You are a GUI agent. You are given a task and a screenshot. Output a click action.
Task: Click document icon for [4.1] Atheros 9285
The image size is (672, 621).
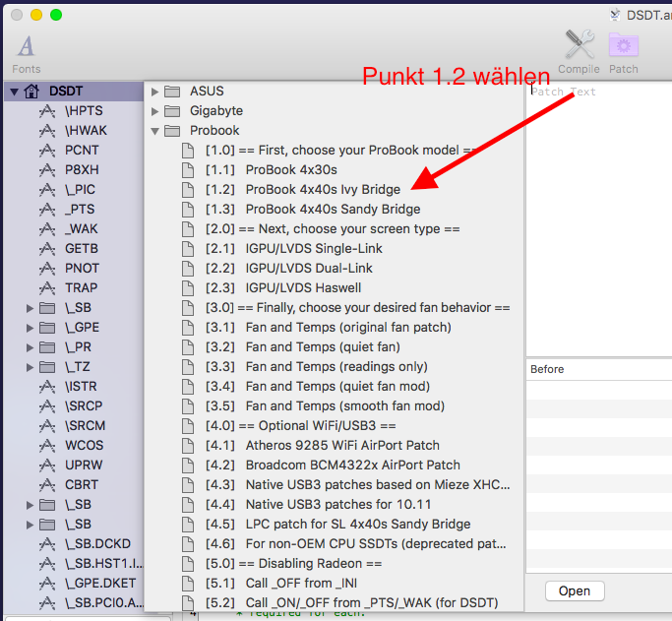tap(188, 446)
